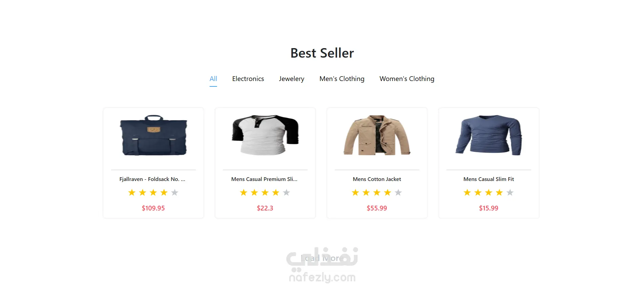The height and width of the screenshot is (284, 644).
Task: Open the Mens Cotton Jacket image
Action: pyautogui.click(x=377, y=135)
